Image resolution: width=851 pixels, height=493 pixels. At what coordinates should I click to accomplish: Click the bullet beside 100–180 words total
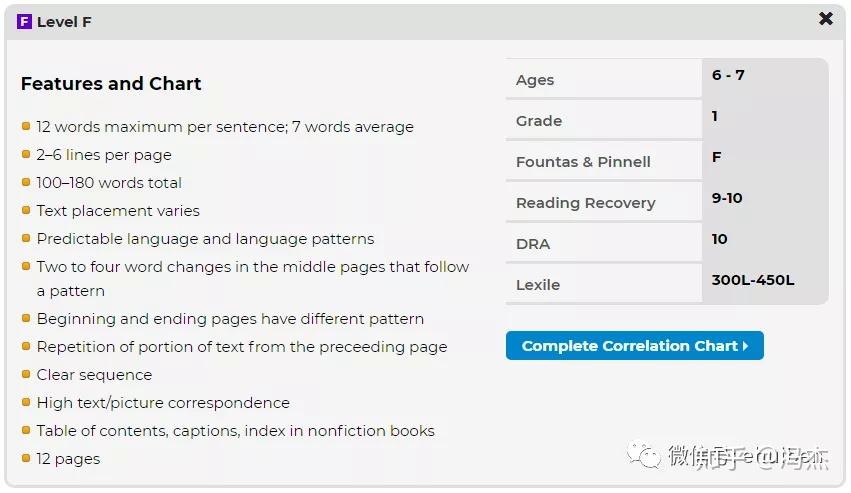pos(26,182)
